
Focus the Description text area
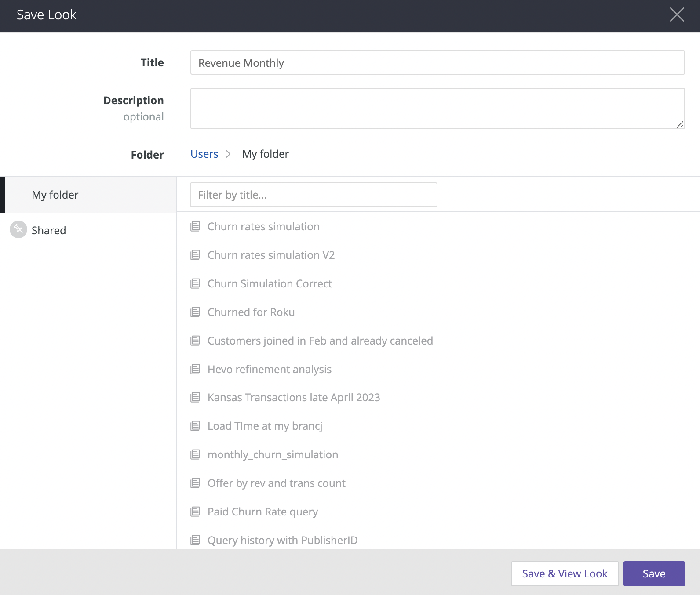click(x=437, y=109)
